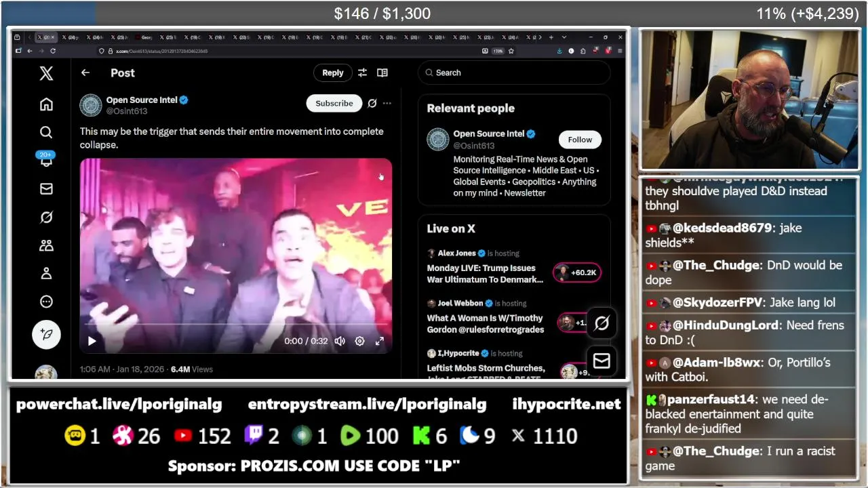This screenshot has width=868, height=488.
Task: Open Communities icon in sidebar
Action: (46, 245)
